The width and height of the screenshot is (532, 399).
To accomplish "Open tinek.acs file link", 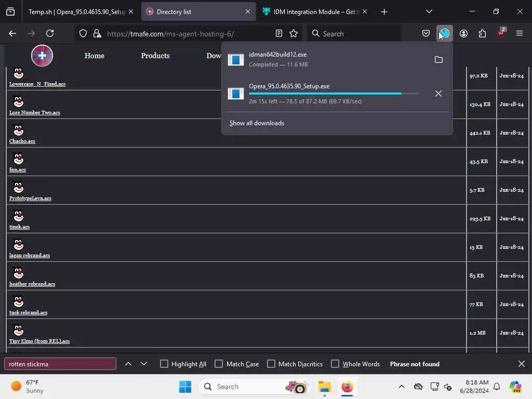I will [19, 227].
